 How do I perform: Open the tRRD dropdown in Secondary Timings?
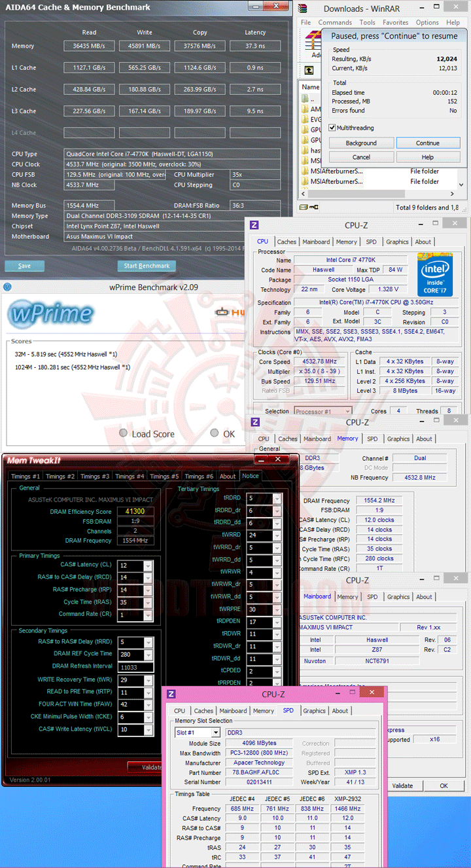point(148,642)
